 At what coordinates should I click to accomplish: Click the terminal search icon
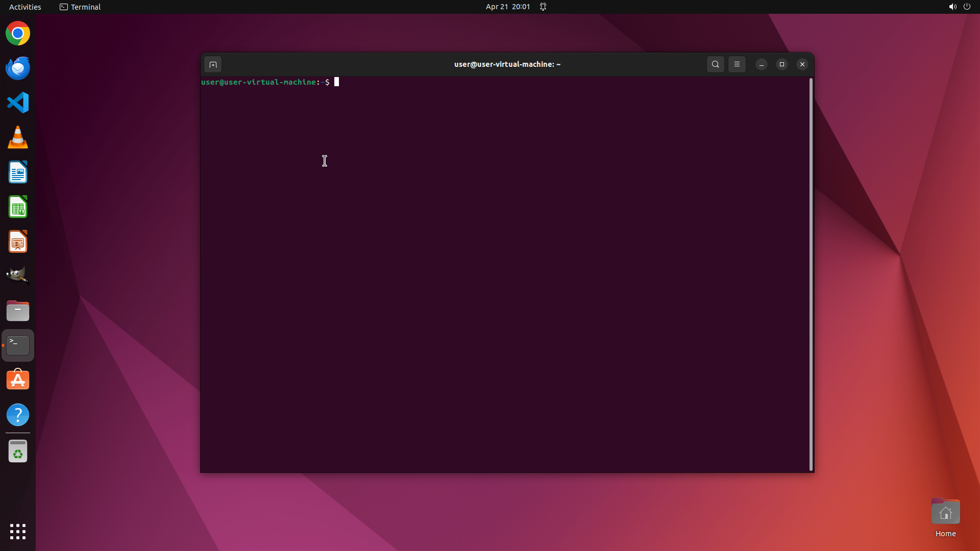click(x=715, y=64)
